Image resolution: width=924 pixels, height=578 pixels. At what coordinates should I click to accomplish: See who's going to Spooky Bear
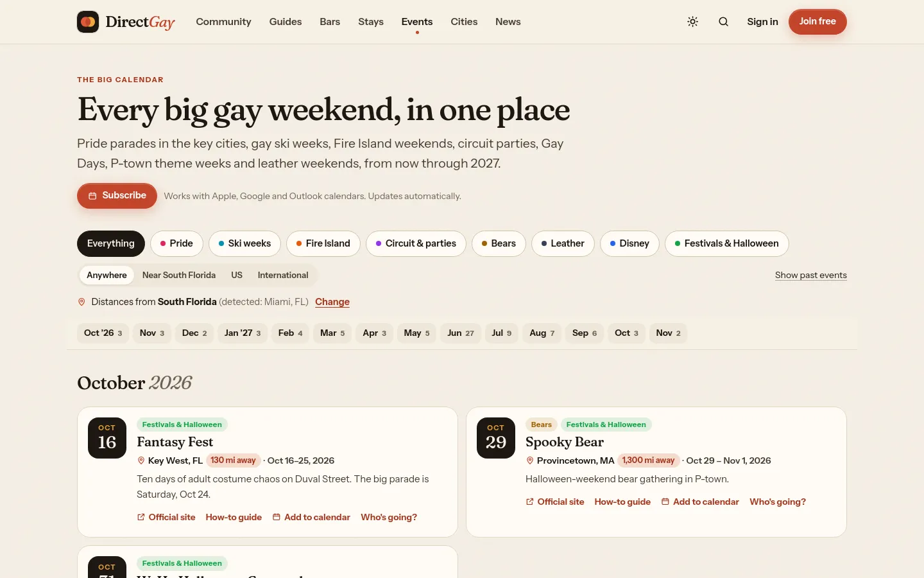[778, 502]
